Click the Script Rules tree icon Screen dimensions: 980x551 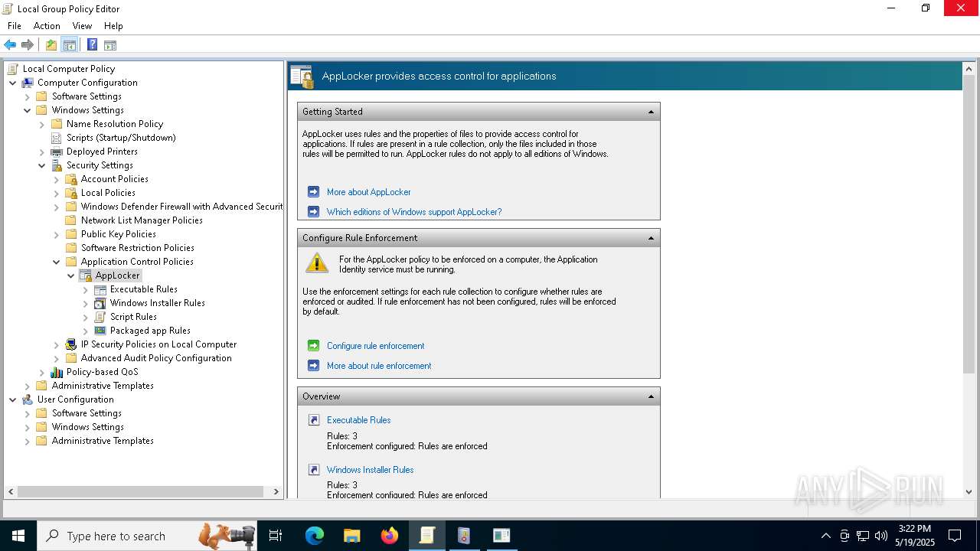click(x=100, y=317)
